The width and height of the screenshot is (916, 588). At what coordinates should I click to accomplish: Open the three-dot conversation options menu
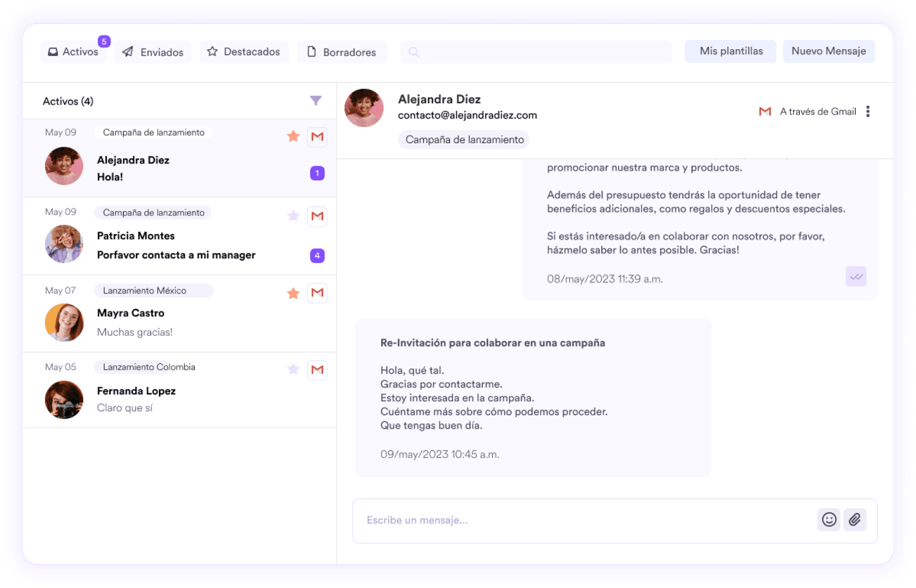[867, 111]
